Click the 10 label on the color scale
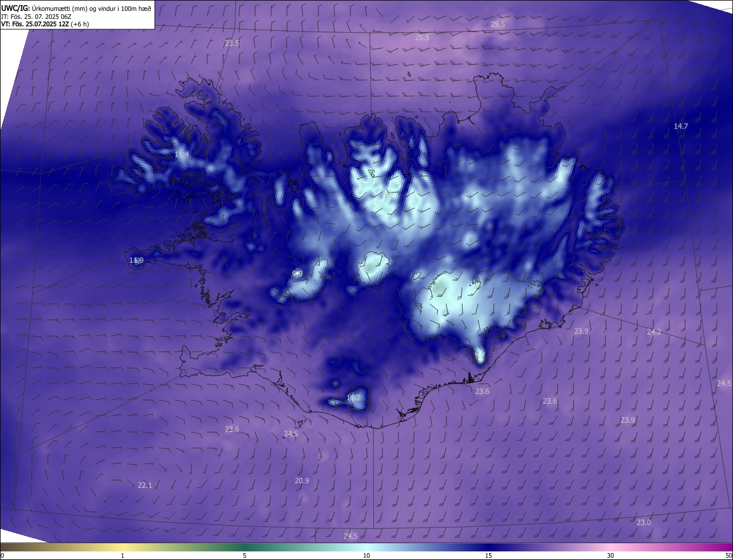 [x=366, y=555]
